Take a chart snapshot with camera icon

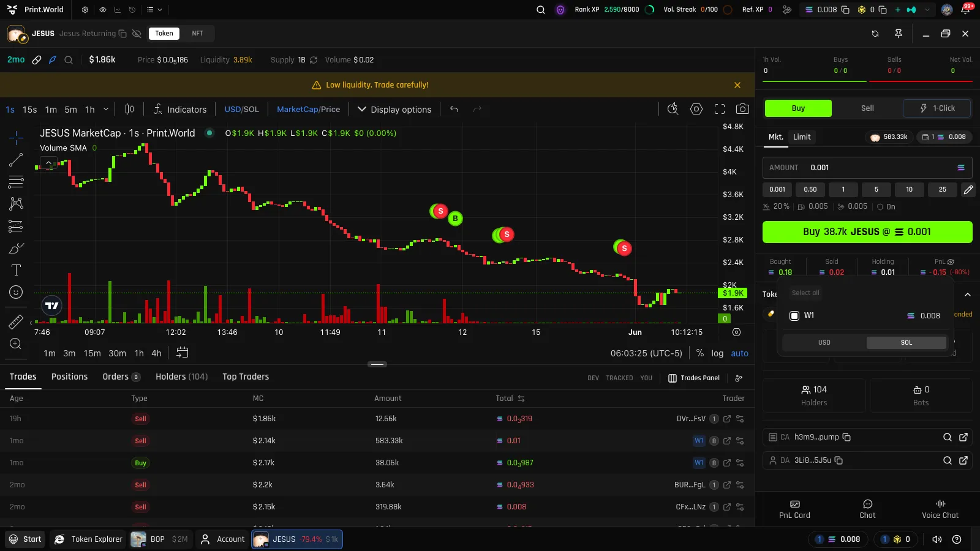(742, 109)
